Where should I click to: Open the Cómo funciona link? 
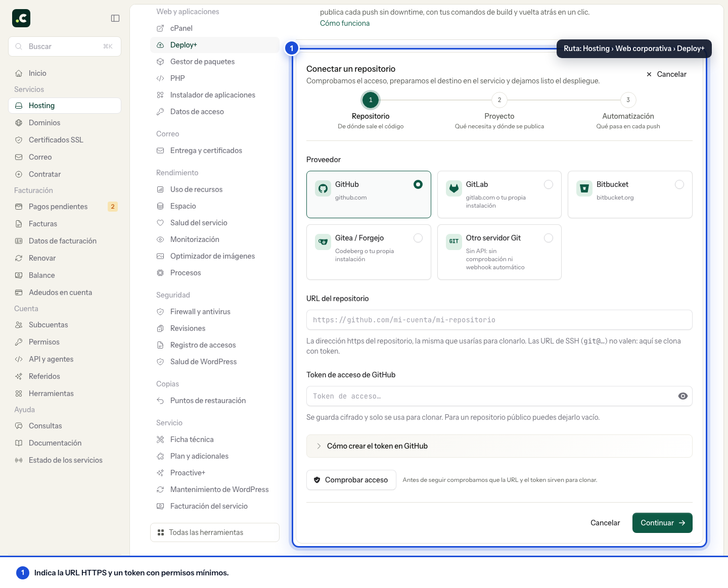pyautogui.click(x=345, y=23)
